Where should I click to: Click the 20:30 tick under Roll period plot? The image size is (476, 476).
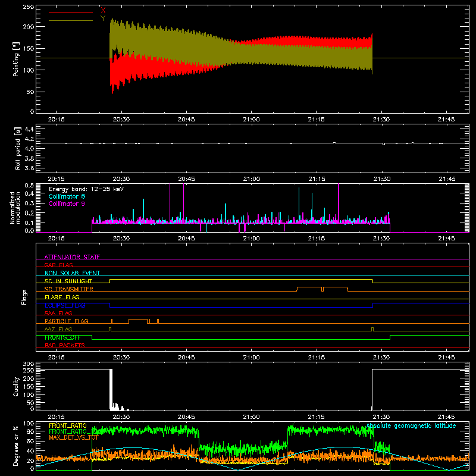tap(121, 179)
